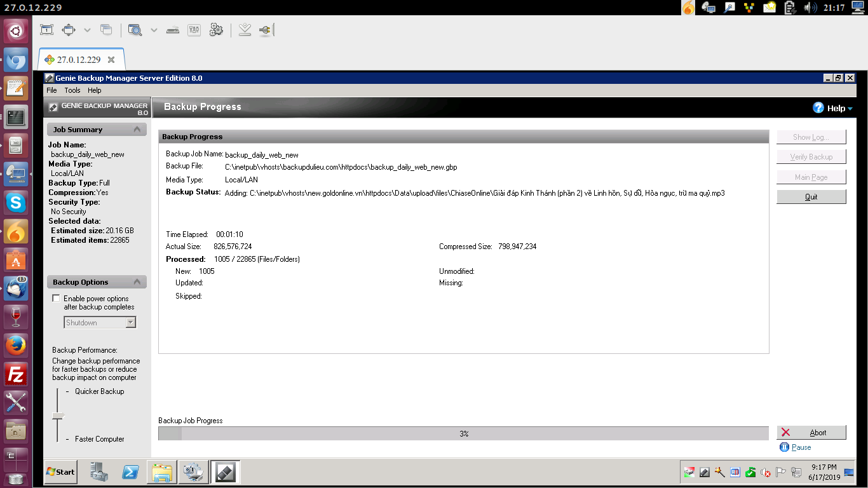The height and width of the screenshot is (488, 868).
Task: Click the Remmina fullscreen toggle icon
Action: pos(47,30)
